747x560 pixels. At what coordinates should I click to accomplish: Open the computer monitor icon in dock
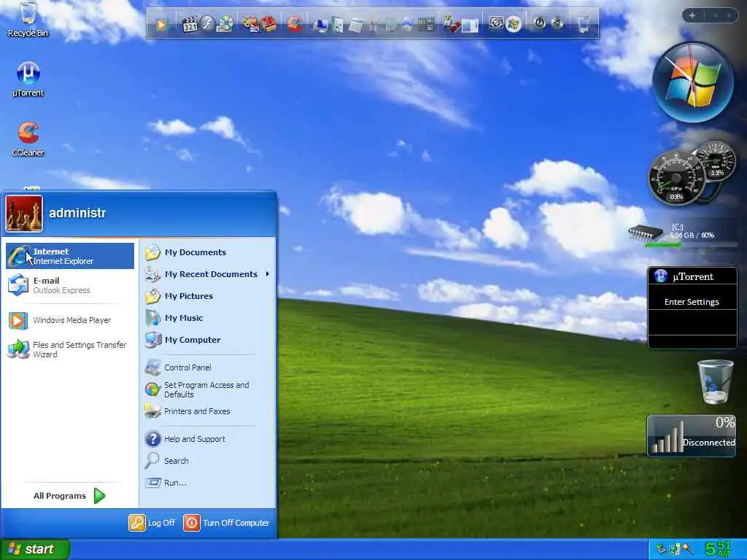click(x=320, y=24)
